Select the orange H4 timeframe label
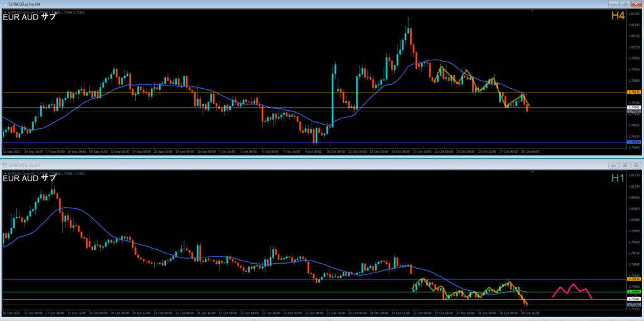This screenshot has width=644, height=321. click(x=618, y=16)
